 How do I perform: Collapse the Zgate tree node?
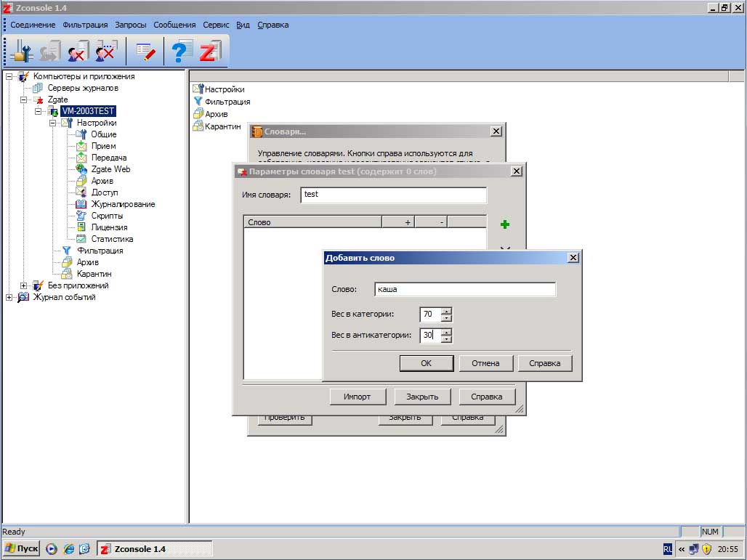pyautogui.click(x=23, y=100)
